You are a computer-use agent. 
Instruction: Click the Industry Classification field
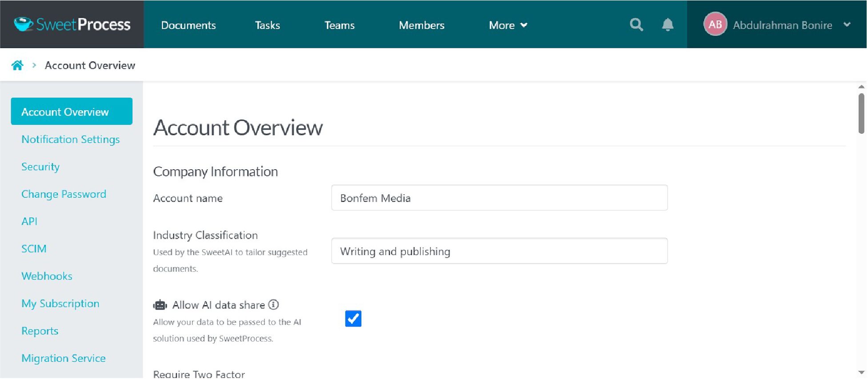point(500,251)
